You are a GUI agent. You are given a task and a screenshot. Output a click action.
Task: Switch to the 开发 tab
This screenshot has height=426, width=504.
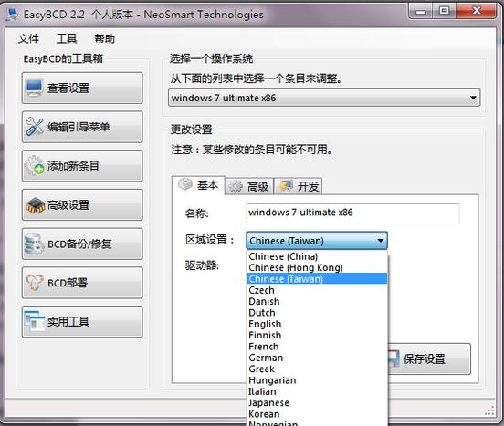(x=299, y=186)
